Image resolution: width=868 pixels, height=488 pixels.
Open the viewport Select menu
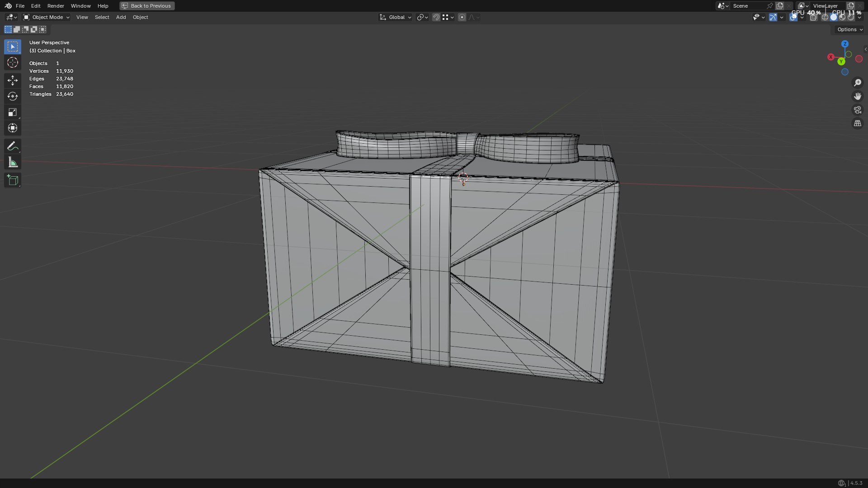coord(102,17)
